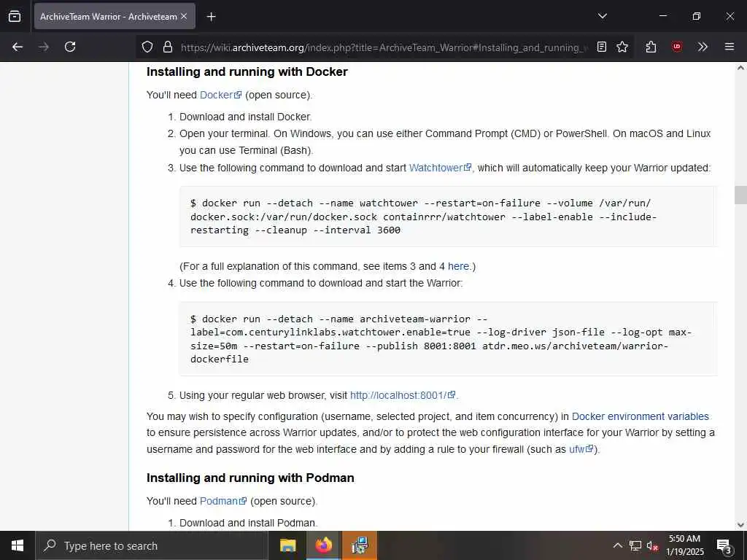Click the forward navigation arrow
This screenshot has width=747, height=560.
44,47
